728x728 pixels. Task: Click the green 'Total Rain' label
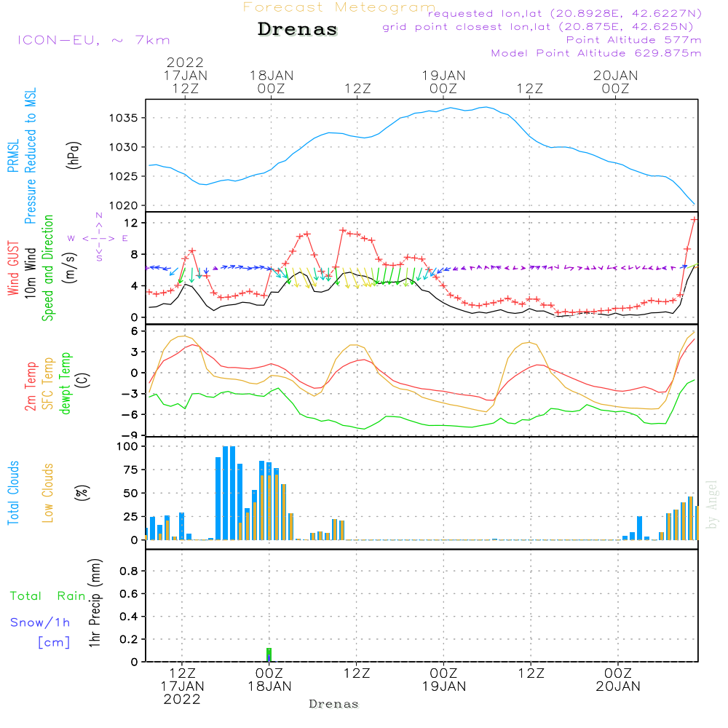pos(48,596)
